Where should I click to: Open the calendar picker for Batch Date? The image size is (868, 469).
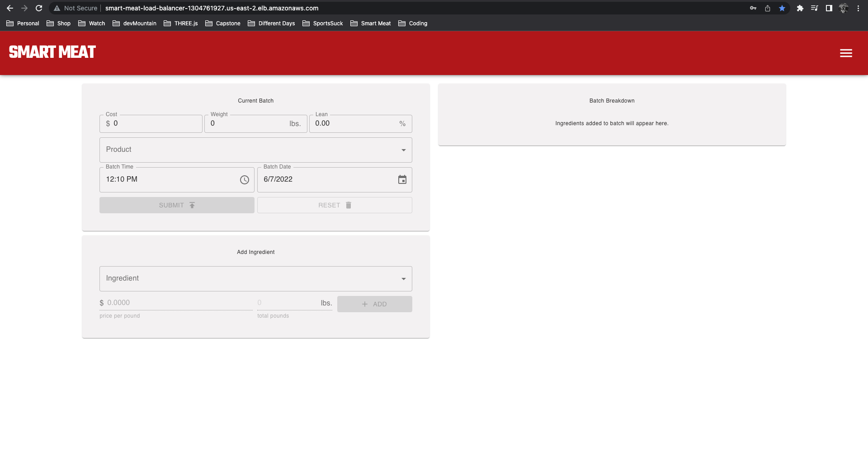(402, 180)
